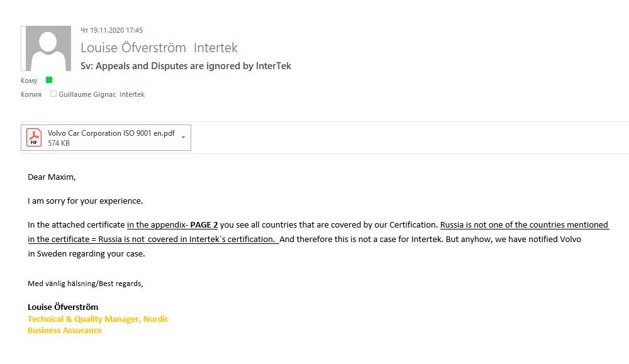
Task: Click the email subject line Appeals and Disputes
Action: [186, 66]
